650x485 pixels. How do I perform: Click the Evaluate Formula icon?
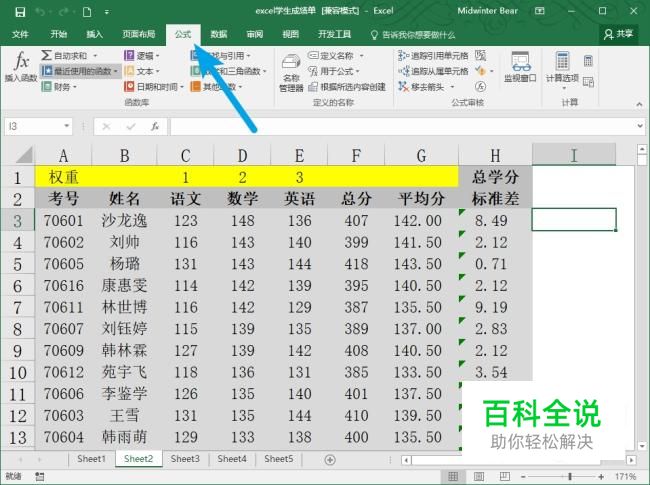click(x=480, y=87)
